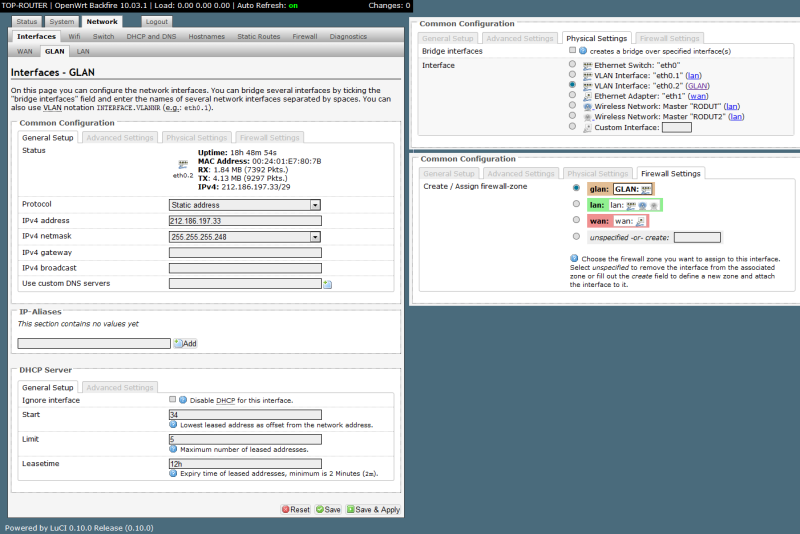Open the WAN interface tab
The height and width of the screenshot is (534, 800).
(x=25, y=50)
